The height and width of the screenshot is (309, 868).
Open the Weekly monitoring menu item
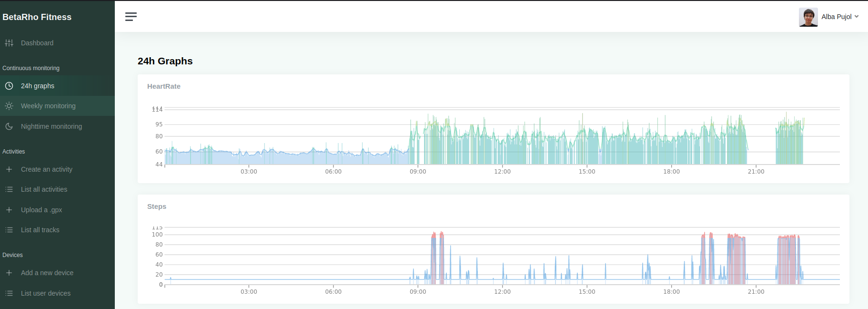point(48,106)
